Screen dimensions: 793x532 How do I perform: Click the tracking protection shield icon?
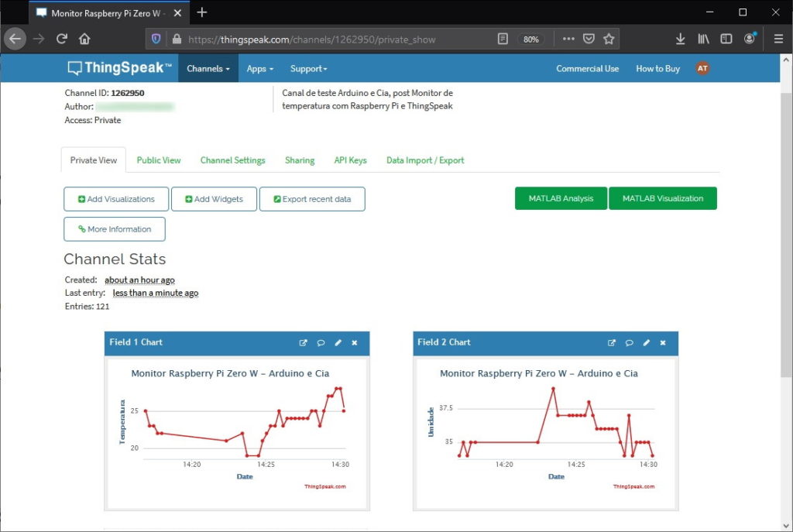[156, 39]
